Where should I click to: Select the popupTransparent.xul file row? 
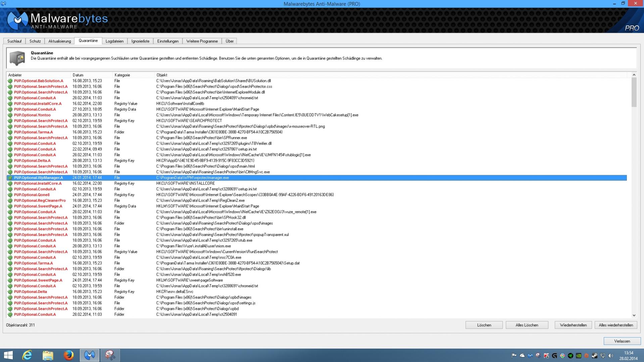click(317, 235)
